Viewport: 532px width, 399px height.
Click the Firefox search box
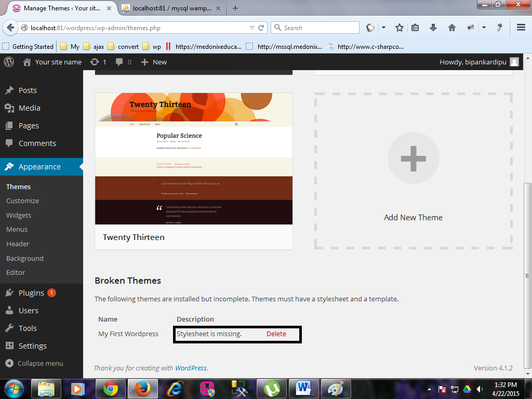pos(315,28)
